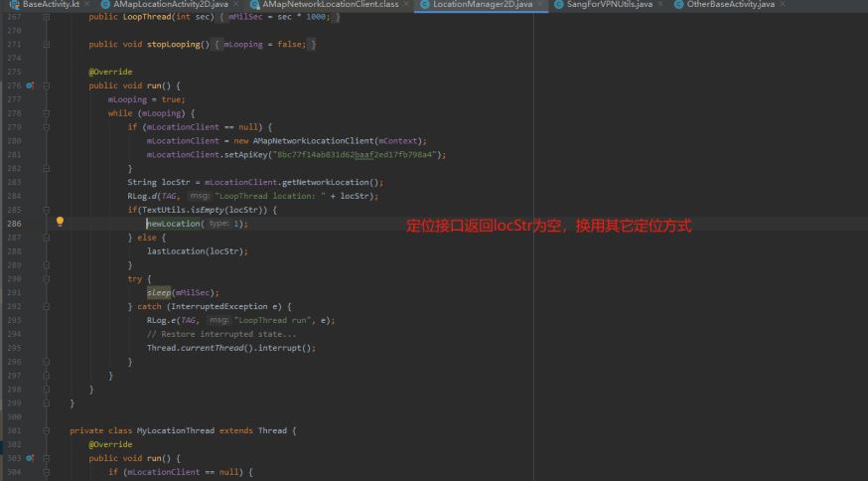Click the yellow lightbulb quick-fix icon

[60, 223]
